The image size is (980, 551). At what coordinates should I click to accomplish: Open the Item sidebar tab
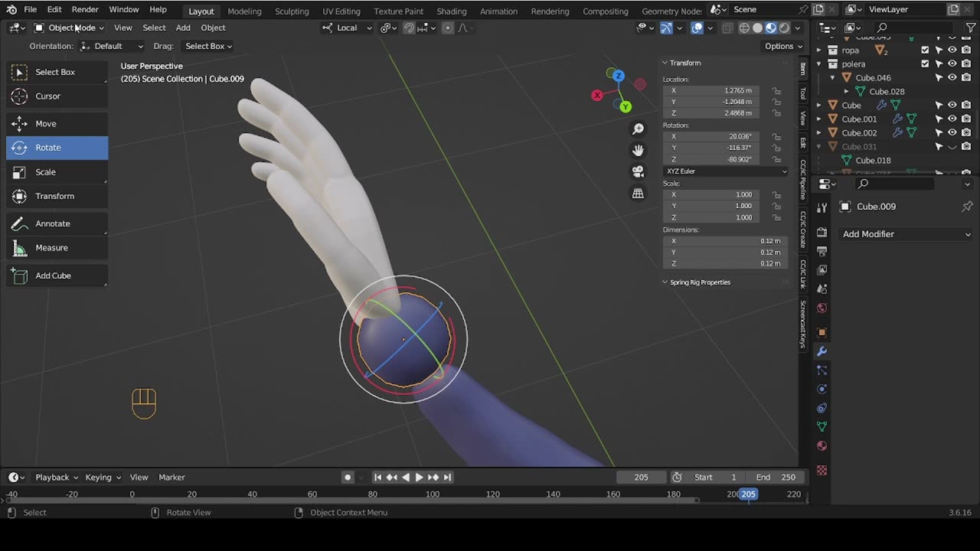[802, 68]
